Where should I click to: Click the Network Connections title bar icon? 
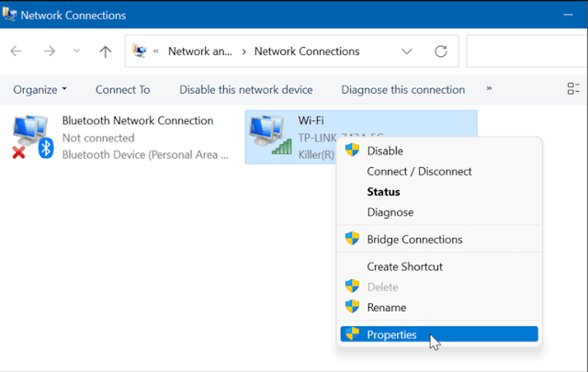10,16
